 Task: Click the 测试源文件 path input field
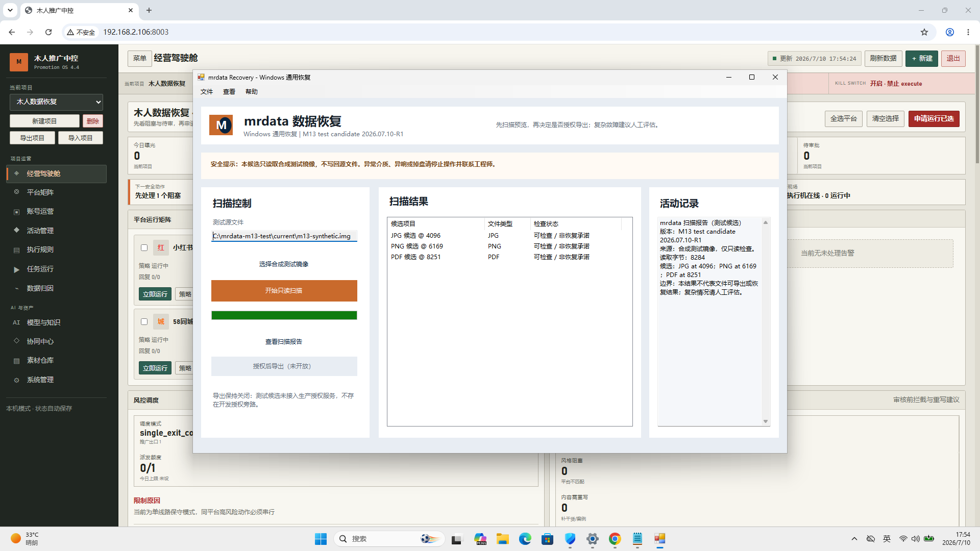[x=284, y=236]
